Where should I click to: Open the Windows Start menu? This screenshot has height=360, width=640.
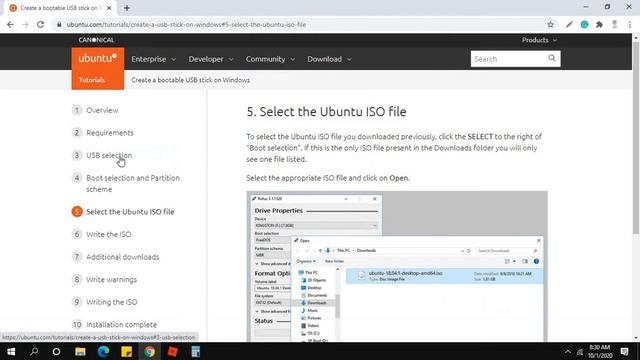pos(11,351)
